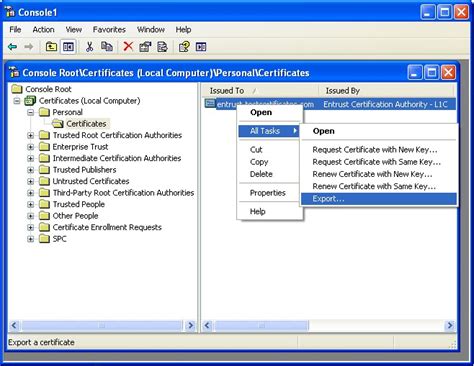Expand Third-Party Root Certification Authorities node
The image size is (474, 366).
point(31,193)
